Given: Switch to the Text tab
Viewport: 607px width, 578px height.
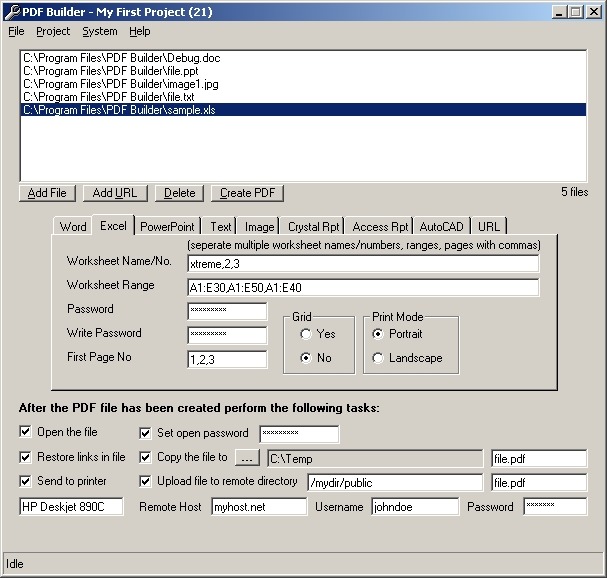Looking at the screenshot, I should 220,226.
